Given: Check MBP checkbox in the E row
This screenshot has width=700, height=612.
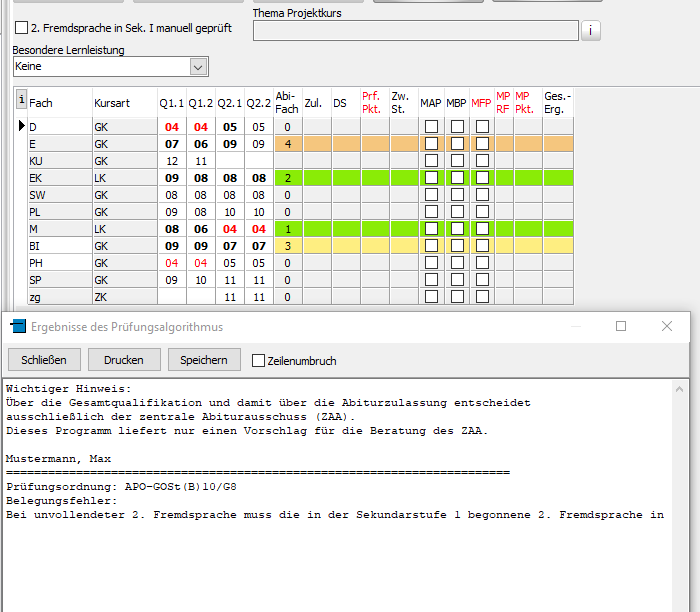Looking at the screenshot, I should [x=457, y=144].
